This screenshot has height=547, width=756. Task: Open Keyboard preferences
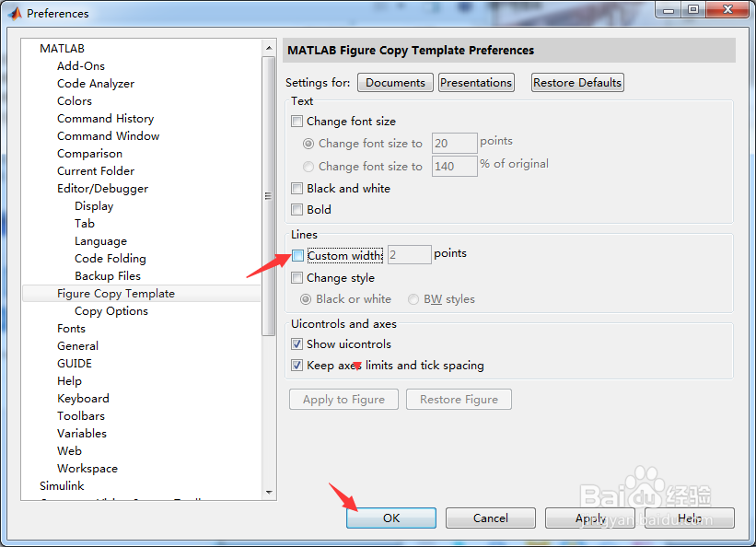(x=83, y=399)
